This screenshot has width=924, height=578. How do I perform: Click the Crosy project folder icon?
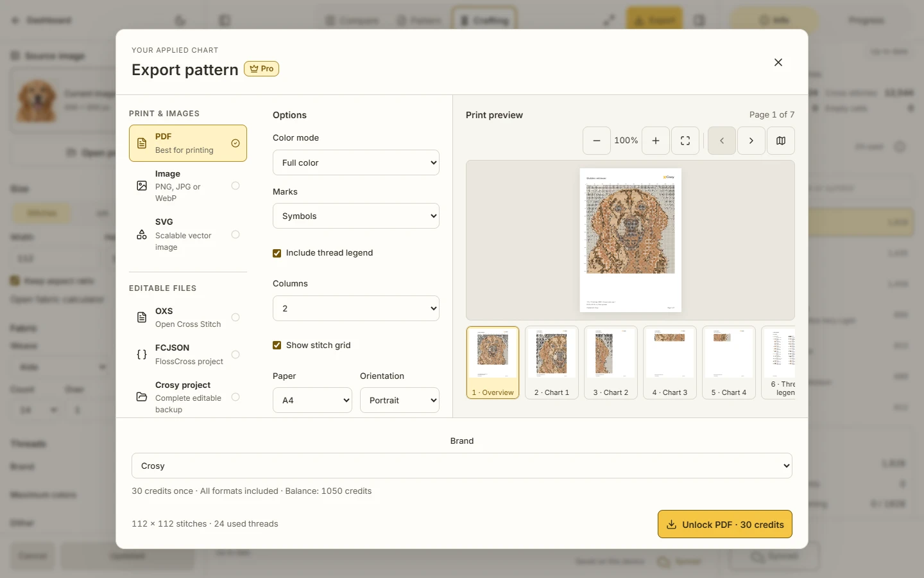coord(142,397)
